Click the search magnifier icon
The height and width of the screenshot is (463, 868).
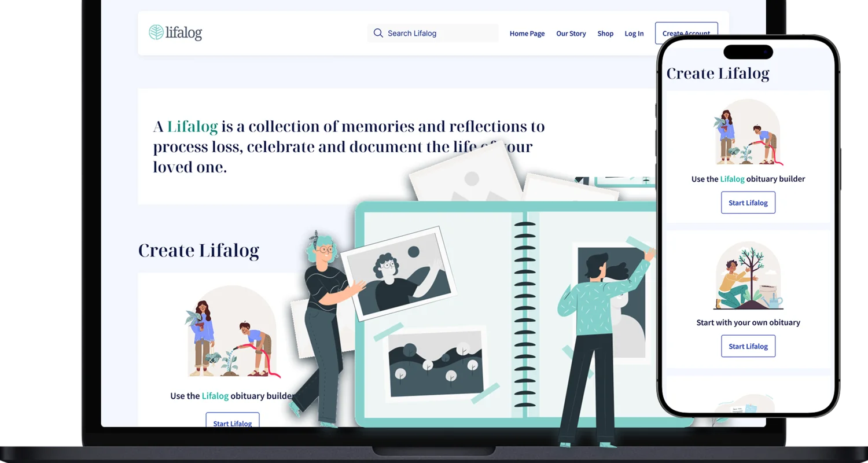tap(378, 33)
